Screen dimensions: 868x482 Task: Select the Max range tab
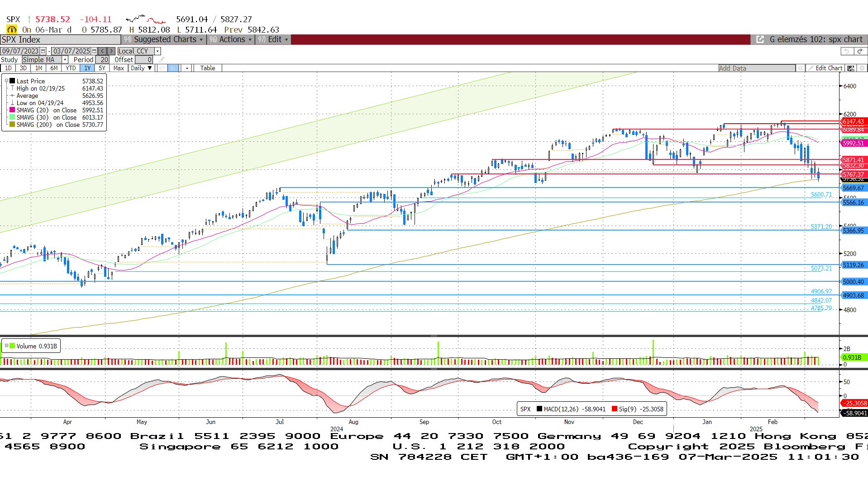pyautogui.click(x=119, y=68)
